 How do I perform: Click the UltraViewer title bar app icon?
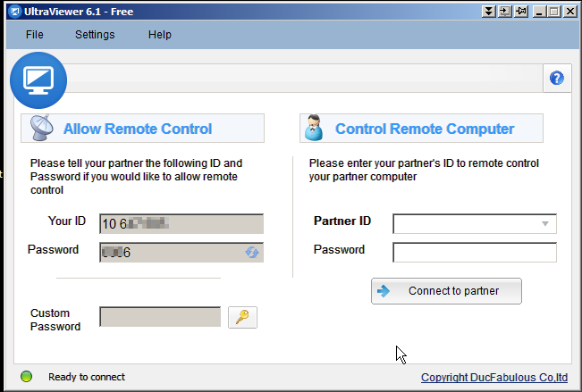point(10,12)
